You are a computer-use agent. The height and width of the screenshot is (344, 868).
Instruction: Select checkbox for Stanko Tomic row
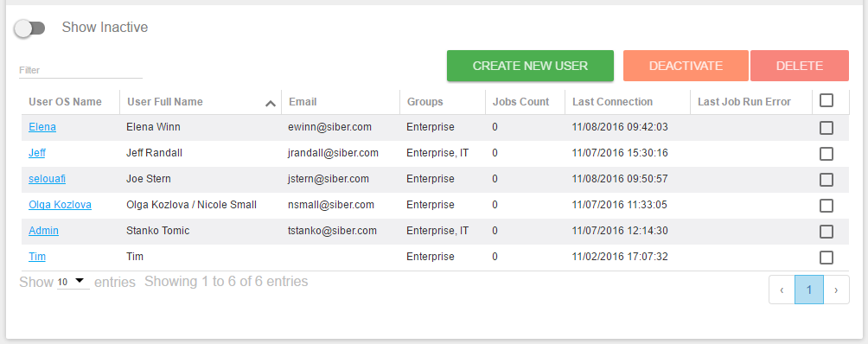pos(826,231)
